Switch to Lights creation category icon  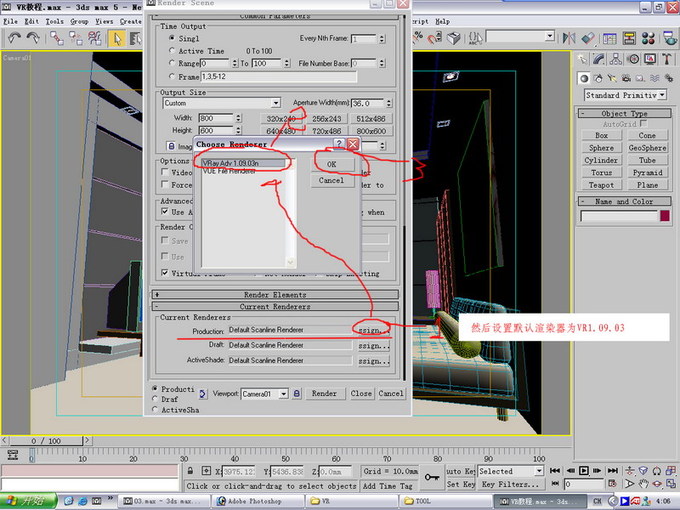click(x=614, y=77)
